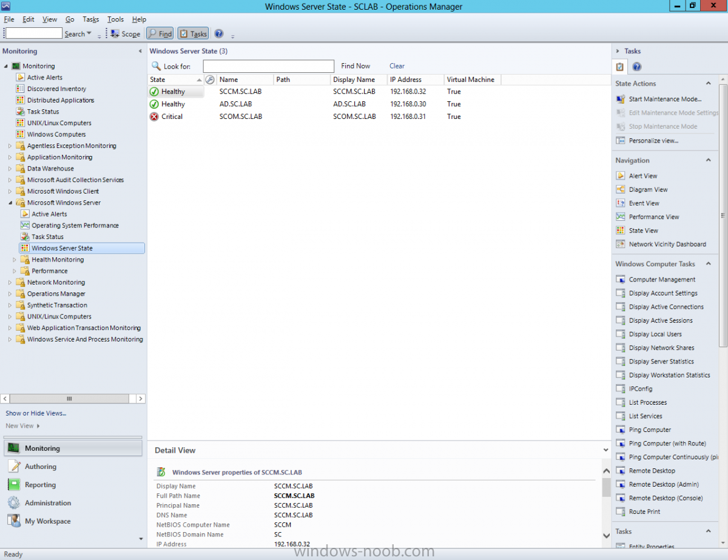Select Active Alerts under Monitoring root
Image resolution: width=728 pixels, height=560 pixels.
pos(44,78)
